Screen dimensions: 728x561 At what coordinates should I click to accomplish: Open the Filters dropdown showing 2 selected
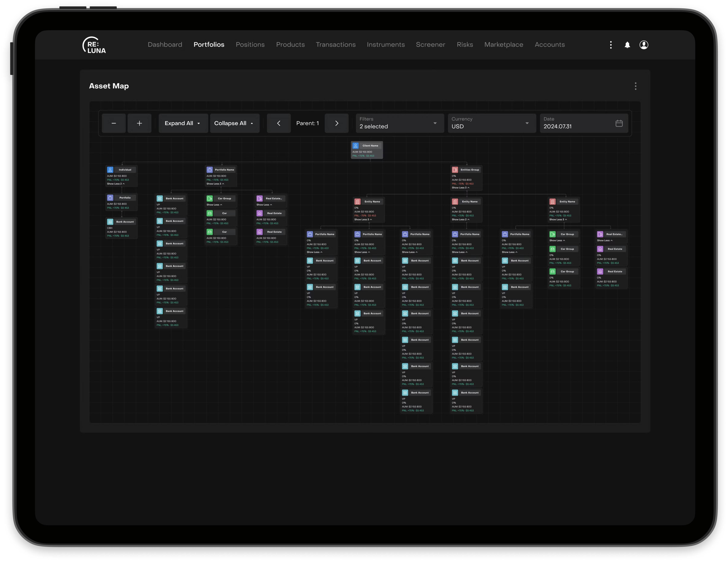[x=399, y=123]
